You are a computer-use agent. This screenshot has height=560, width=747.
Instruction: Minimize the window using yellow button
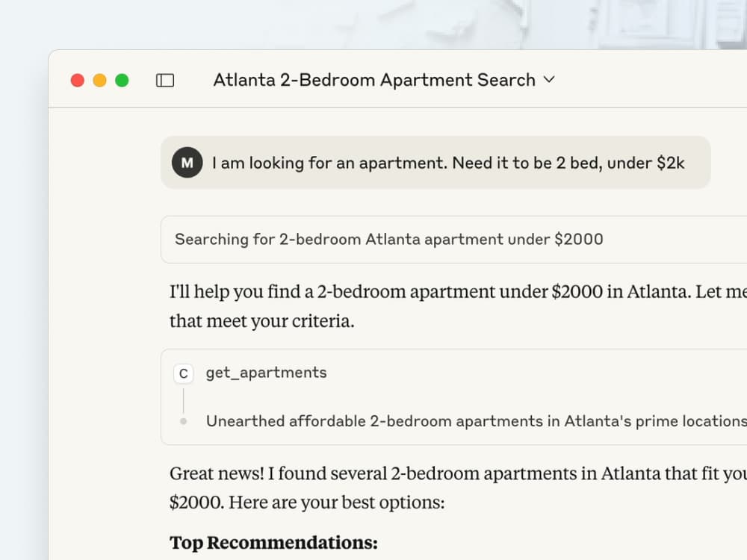[99, 80]
